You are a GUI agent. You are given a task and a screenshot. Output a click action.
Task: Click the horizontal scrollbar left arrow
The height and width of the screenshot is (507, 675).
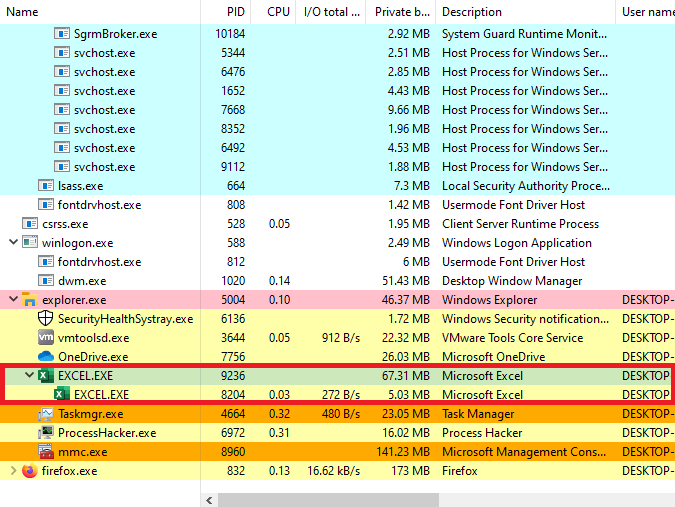(209, 500)
